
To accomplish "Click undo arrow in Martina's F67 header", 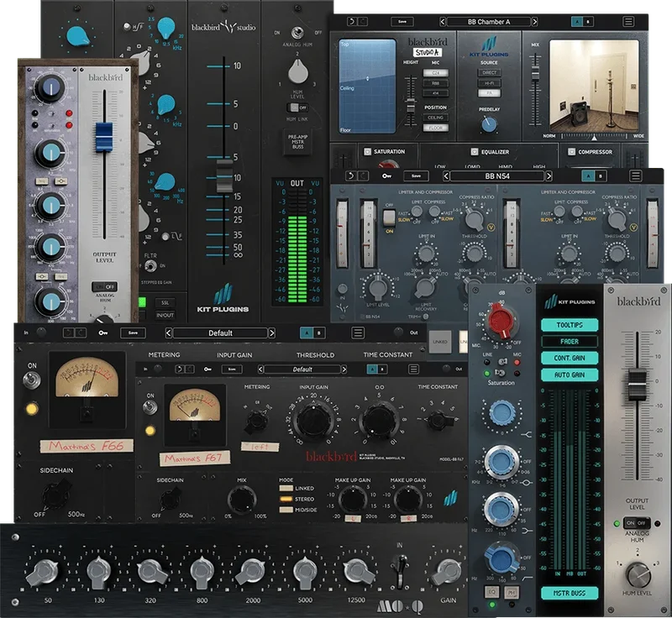I will click(179, 369).
